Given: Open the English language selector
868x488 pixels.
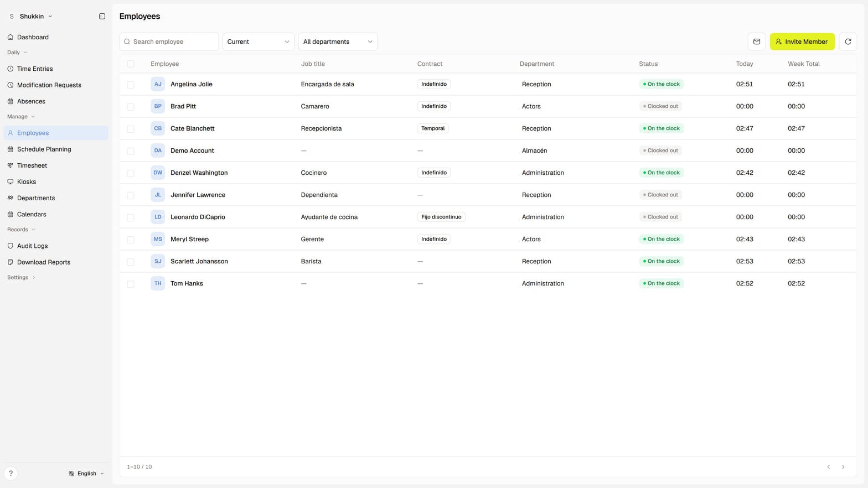Looking at the screenshot, I should tap(86, 474).
